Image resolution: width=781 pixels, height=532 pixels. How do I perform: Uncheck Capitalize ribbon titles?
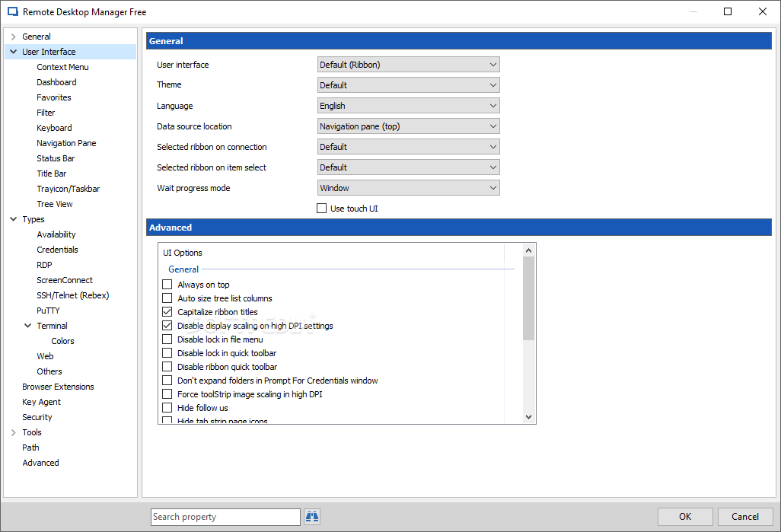(167, 312)
